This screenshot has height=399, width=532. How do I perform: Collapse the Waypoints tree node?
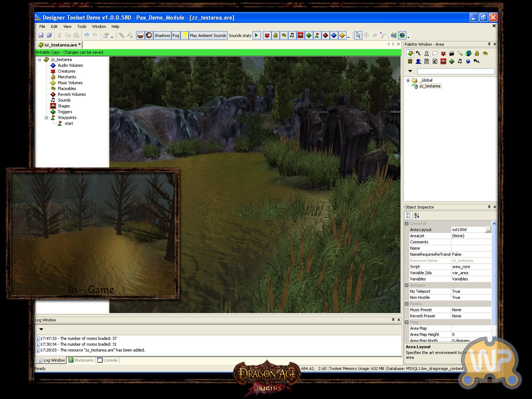(46, 118)
